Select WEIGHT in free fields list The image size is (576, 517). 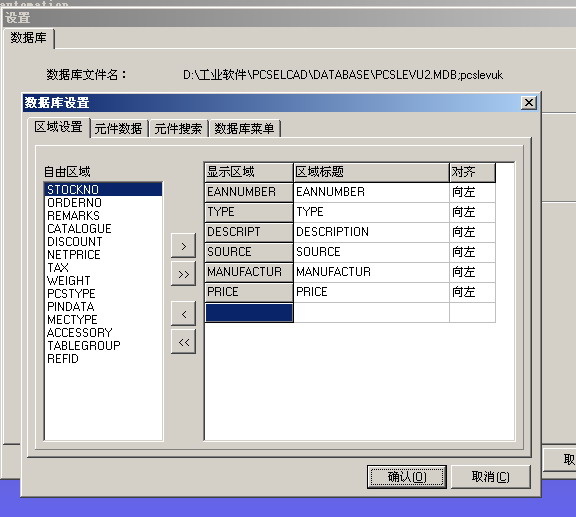(x=103, y=280)
